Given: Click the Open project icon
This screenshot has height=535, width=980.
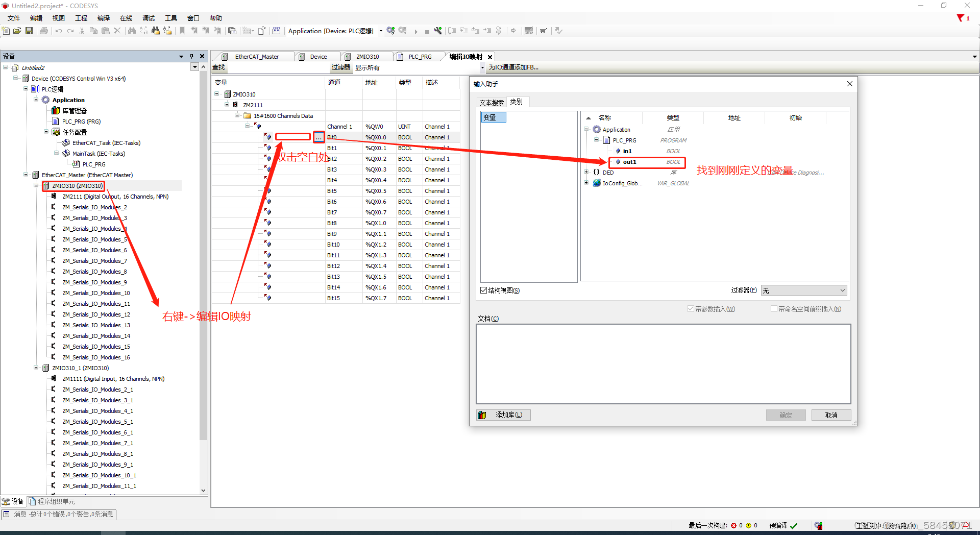Looking at the screenshot, I should (x=17, y=31).
